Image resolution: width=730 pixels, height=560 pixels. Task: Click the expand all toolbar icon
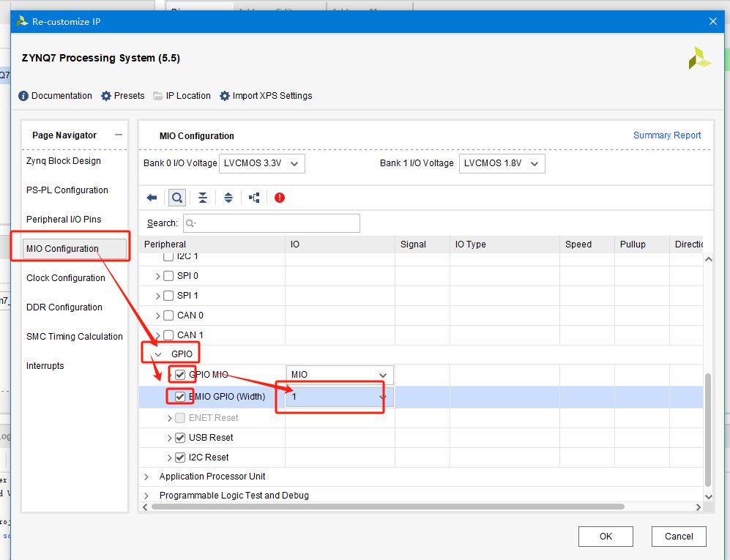[228, 198]
